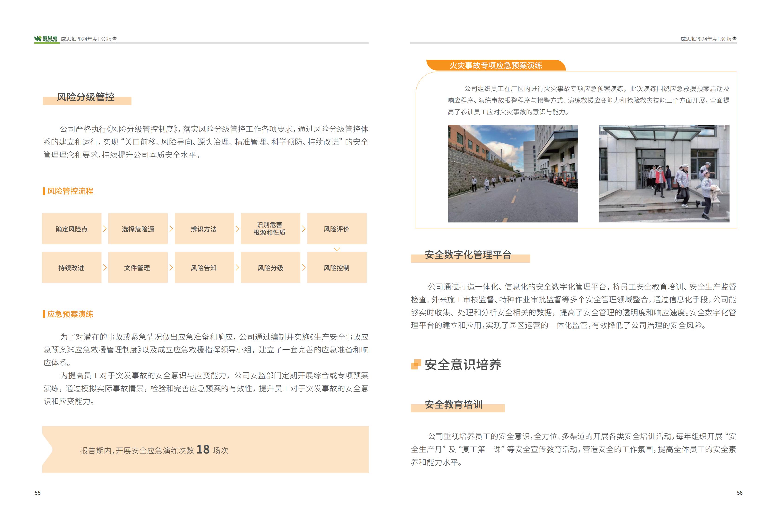Click page number 56
Image resolution: width=779 pixels, height=532 pixels.
740,493
